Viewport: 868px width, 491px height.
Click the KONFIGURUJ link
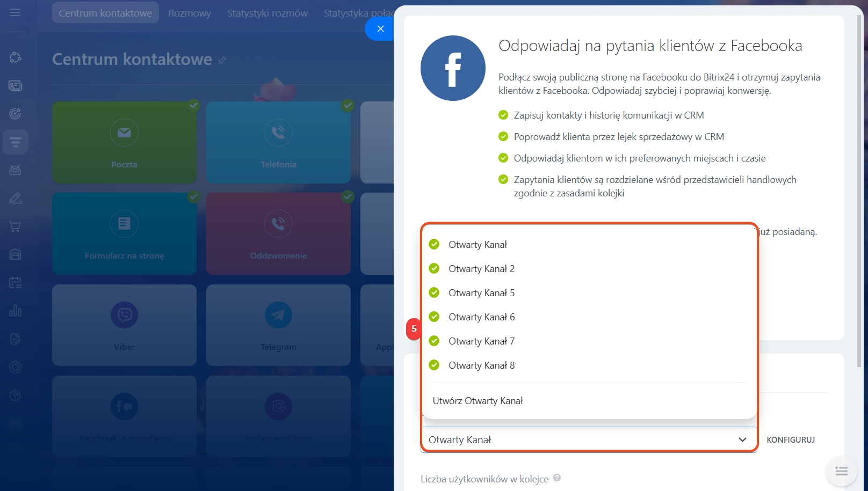791,439
